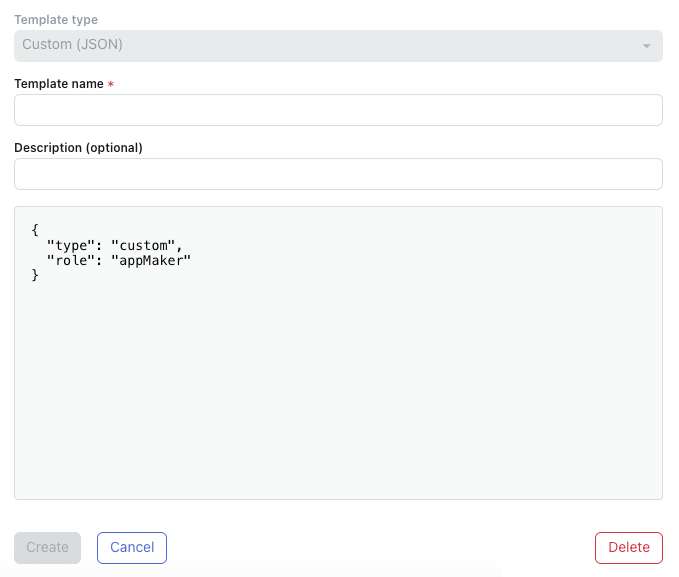Click the "role" key in JSON
The height and width of the screenshot is (577, 679).
[x=72, y=260]
